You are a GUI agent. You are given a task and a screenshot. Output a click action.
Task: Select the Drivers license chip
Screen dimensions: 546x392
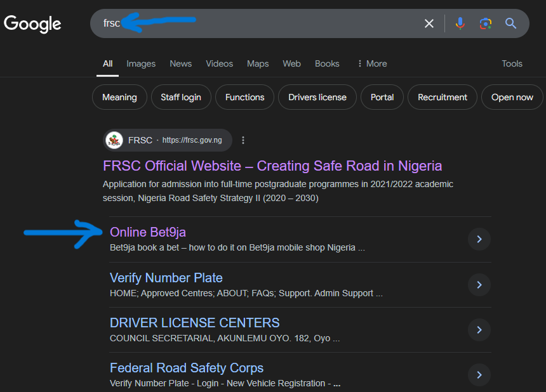[x=317, y=97]
